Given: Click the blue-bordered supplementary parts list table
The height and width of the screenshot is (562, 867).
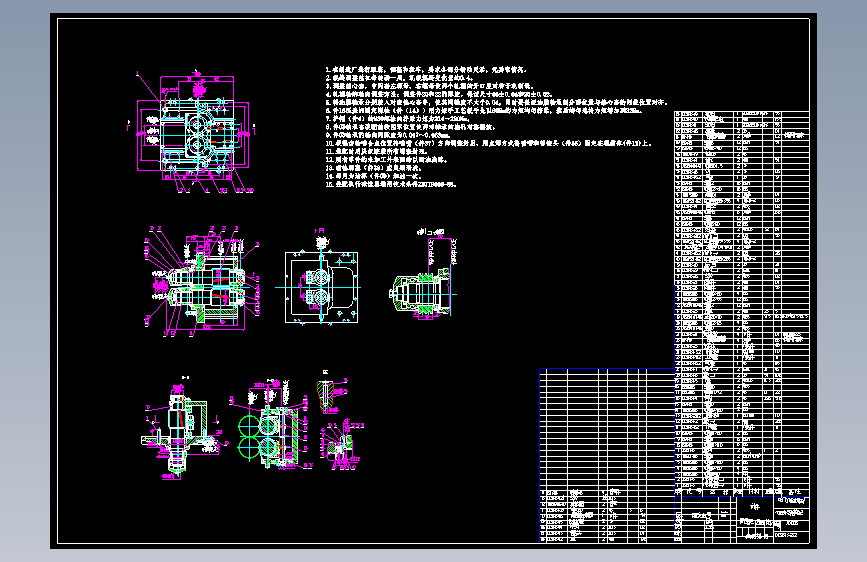Looking at the screenshot, I should click(607, 455).
